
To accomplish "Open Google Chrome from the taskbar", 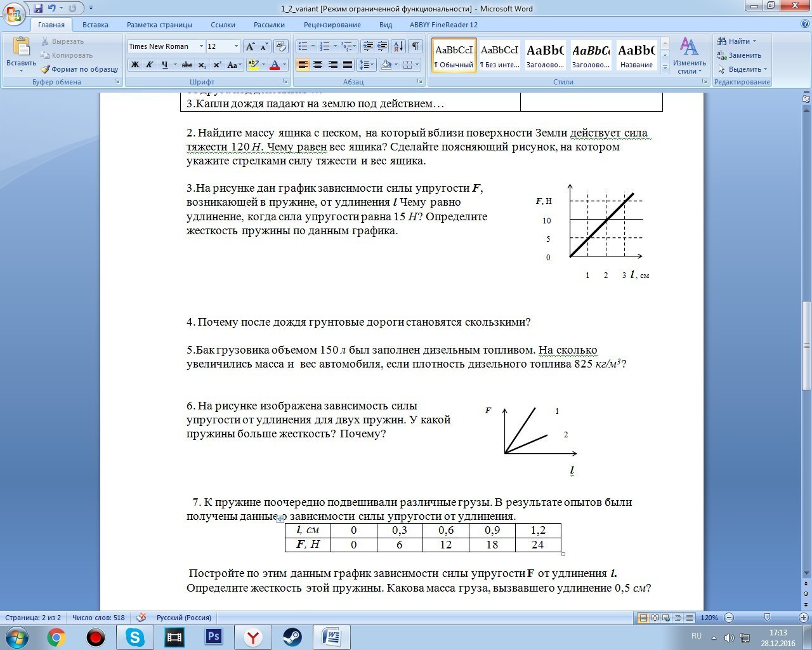I will 56,637.
